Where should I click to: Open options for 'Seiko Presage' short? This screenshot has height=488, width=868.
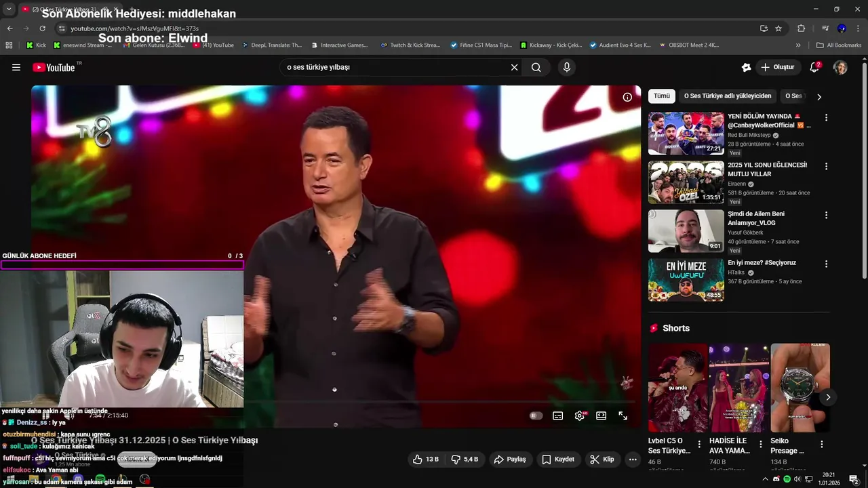click(x=822, y=445)
